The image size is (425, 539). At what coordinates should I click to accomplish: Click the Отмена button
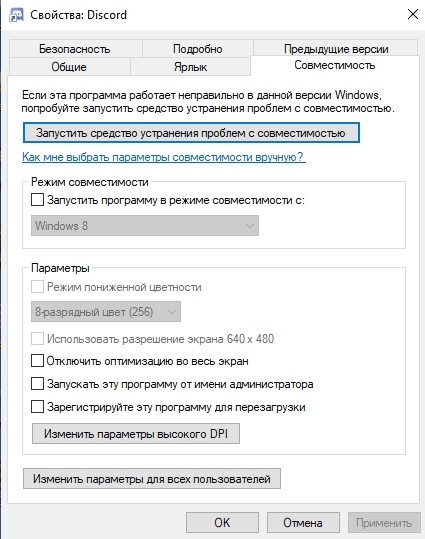click(x=303, y=522)
